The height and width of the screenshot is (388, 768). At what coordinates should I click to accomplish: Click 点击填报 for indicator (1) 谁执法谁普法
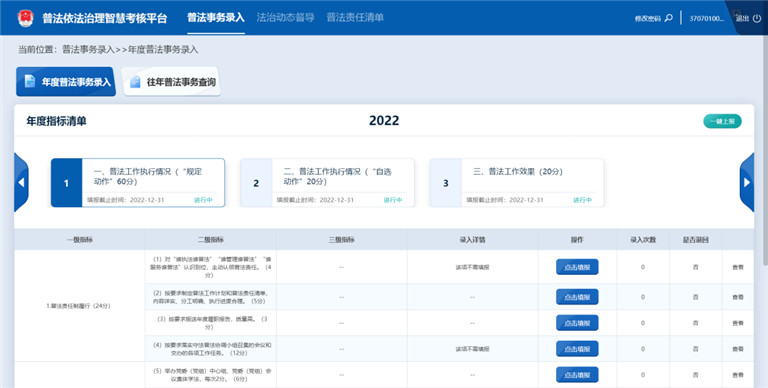pyautogui.click(x=577, y=267)
